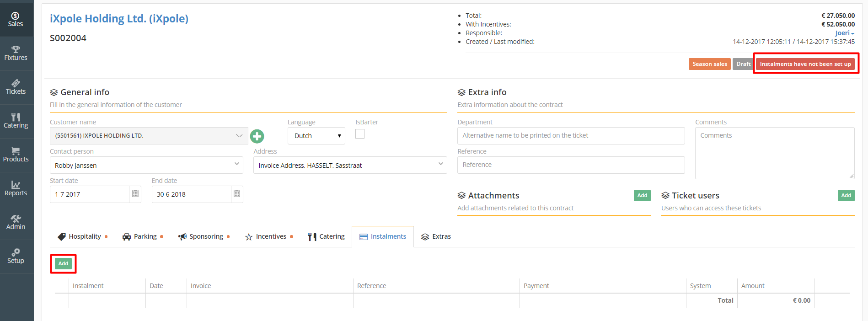Select the Incentives tab
868x321 pixels.
coord(269,236)
